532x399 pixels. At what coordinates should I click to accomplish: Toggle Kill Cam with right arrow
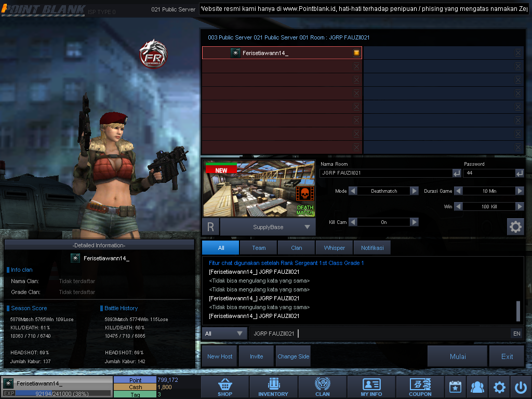click(x=414, y=222)
